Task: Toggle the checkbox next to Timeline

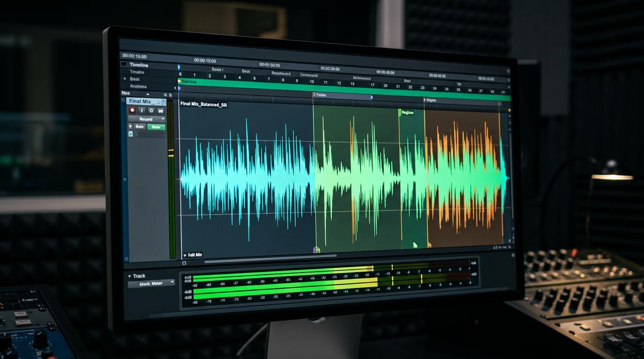Action: [x=124, y=65]
